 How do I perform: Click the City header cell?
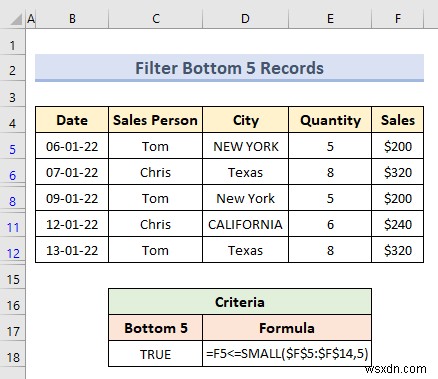coord(245,120)
